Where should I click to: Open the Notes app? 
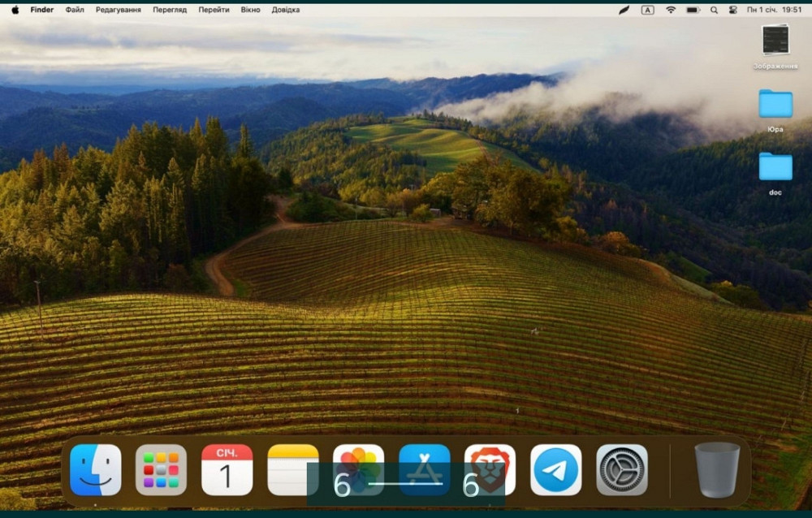coord(292,471)
